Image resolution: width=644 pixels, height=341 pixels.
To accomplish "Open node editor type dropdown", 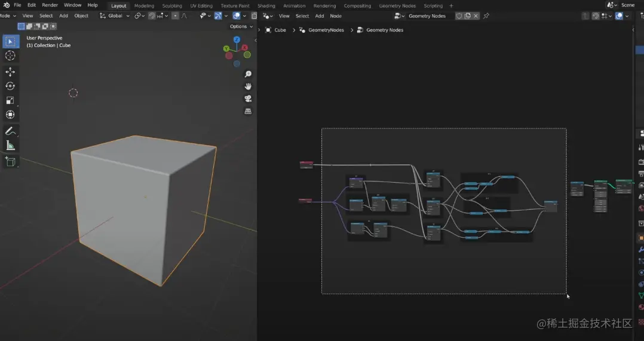I will pos(268,16).
